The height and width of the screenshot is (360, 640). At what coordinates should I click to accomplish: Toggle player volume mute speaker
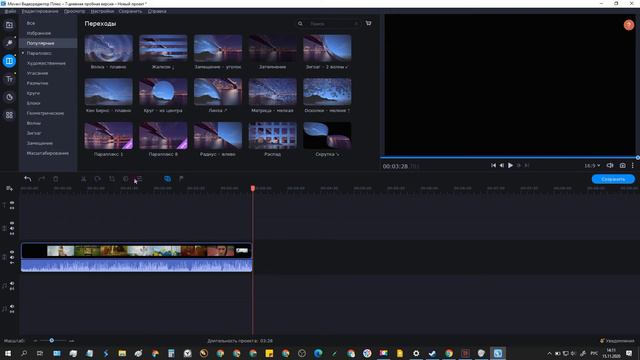click(x=610, y=165)
